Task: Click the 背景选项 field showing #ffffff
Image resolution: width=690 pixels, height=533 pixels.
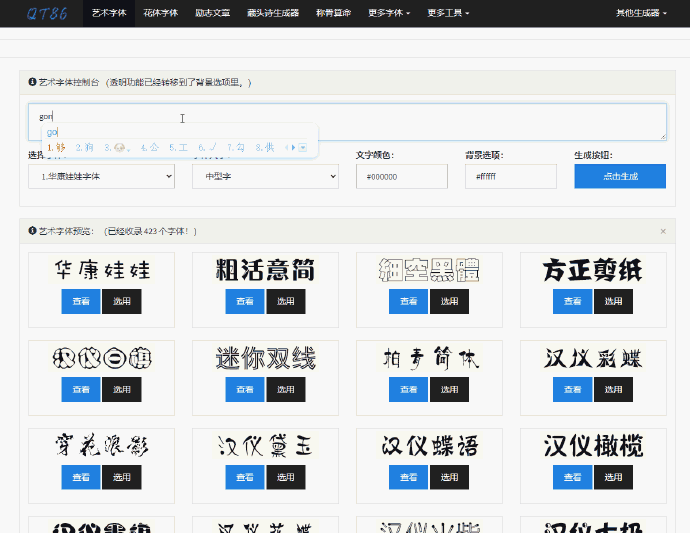Action: point(510,177)
